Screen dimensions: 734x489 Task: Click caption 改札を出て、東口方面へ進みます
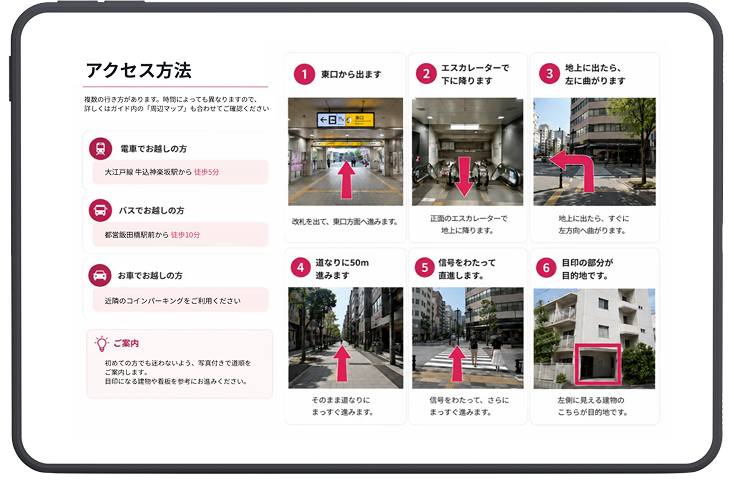tap(345, 222)
